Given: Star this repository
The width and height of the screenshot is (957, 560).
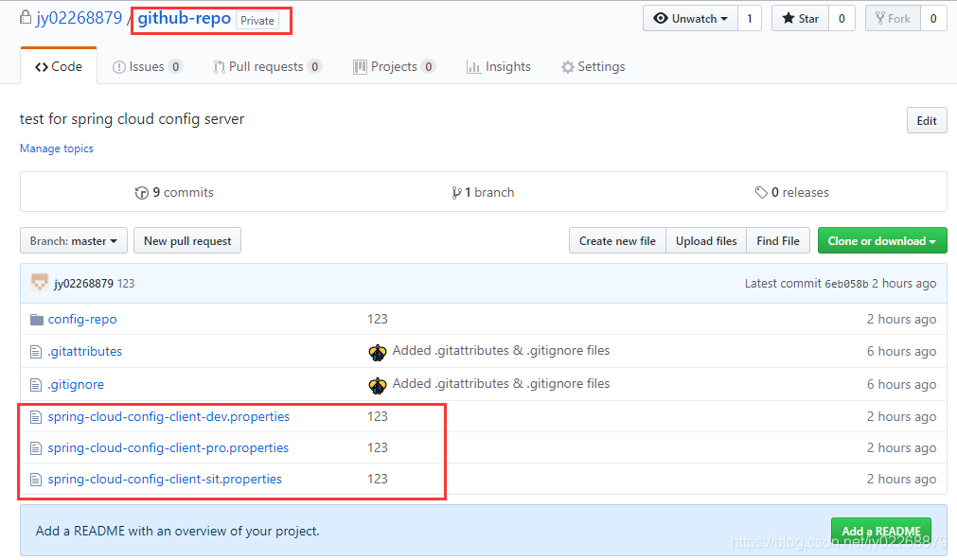Looking at the screenshot, I should 800,18.
